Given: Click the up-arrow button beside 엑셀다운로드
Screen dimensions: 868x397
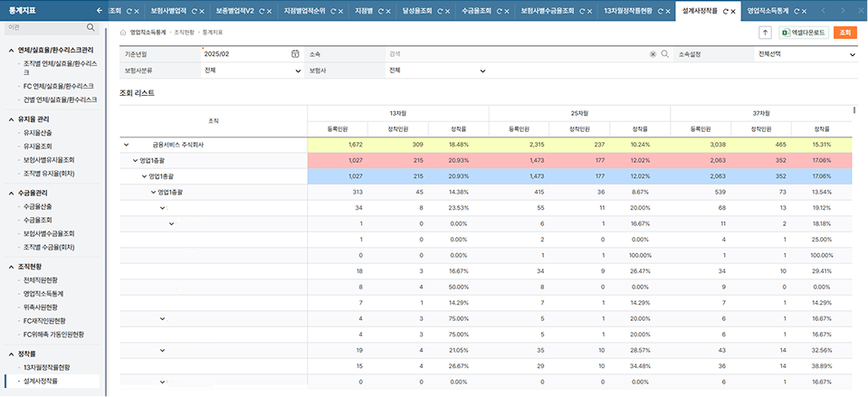Looking at the screenshot, I should point(765,33).
